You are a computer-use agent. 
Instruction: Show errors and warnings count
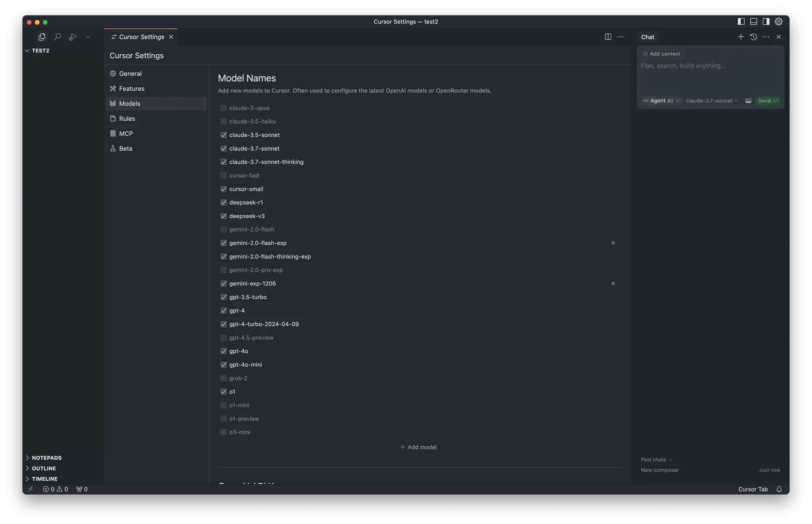pyautogui.click(x=55, y=489)
